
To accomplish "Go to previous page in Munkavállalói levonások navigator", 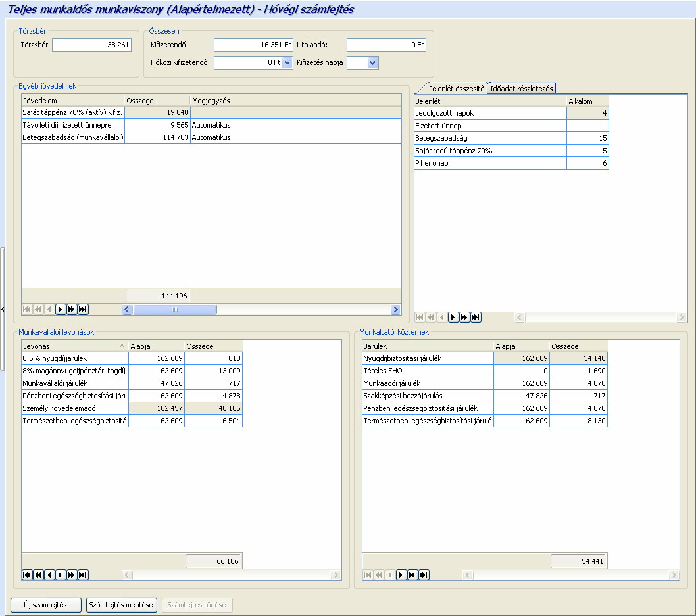I will (38, 575).
